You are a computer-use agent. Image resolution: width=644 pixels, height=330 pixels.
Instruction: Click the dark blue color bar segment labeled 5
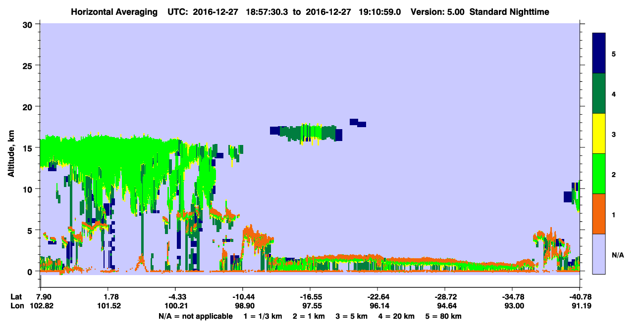coord(599,53)
